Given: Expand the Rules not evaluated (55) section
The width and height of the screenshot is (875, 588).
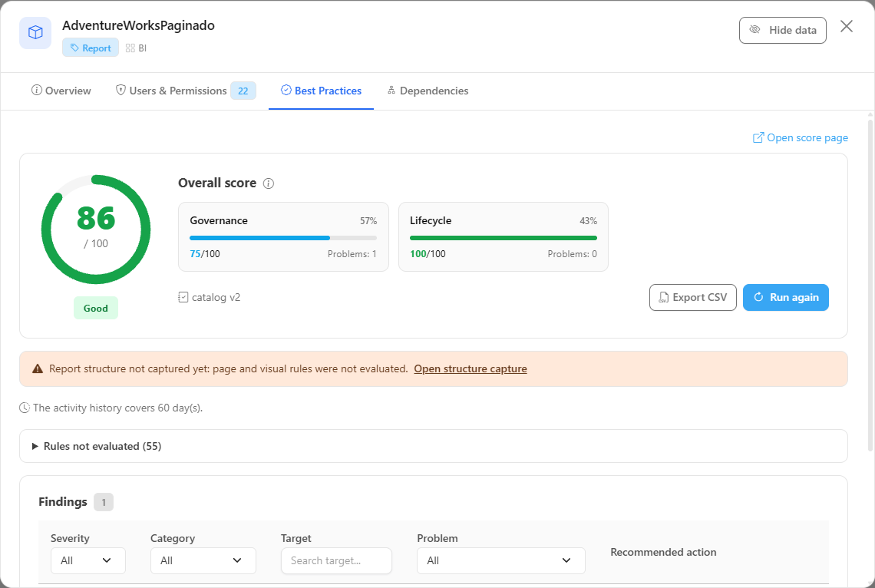Looking at the screenshot, I should (434, 446).
